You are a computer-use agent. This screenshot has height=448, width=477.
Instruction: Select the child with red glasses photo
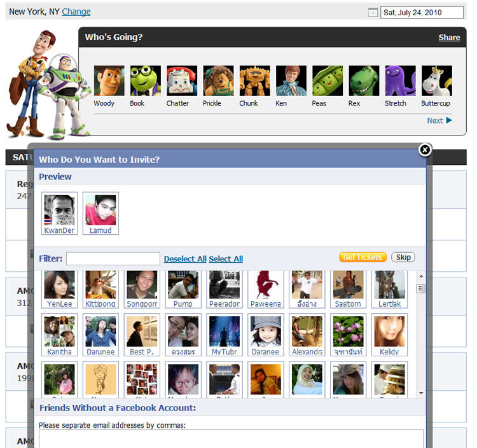183,379
